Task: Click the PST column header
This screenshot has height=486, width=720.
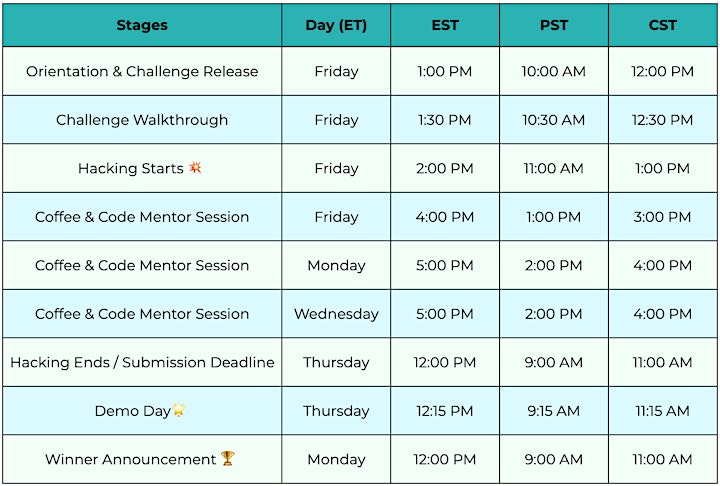Action: point(554,25)
